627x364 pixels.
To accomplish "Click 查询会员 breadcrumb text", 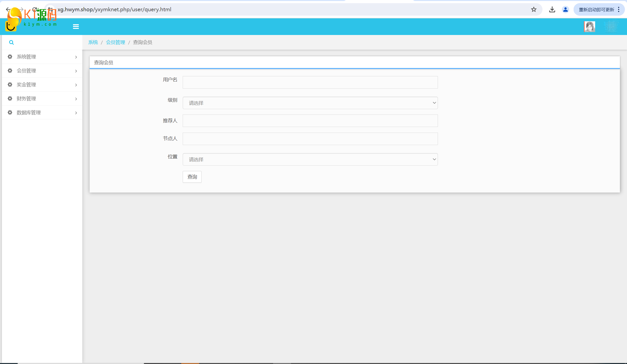I will 143,42.
